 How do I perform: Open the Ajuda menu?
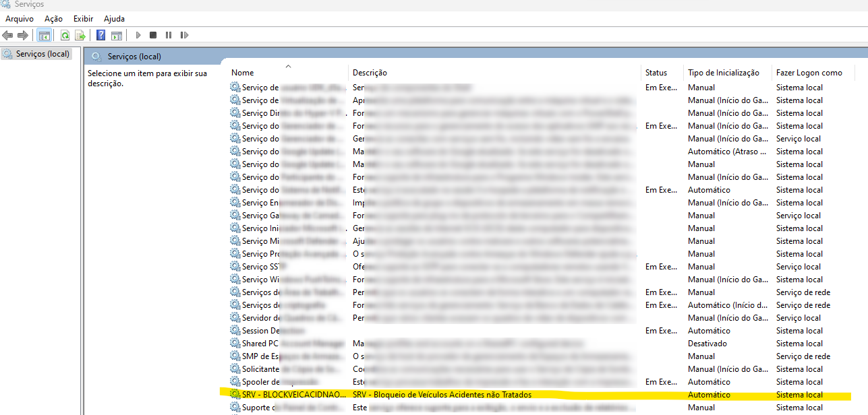click(114, 19)
